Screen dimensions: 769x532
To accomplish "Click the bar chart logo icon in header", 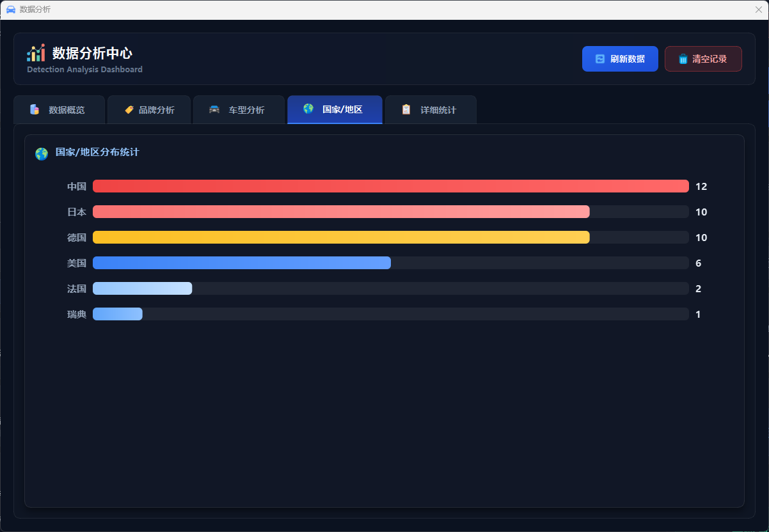I will tap(36, 53).
